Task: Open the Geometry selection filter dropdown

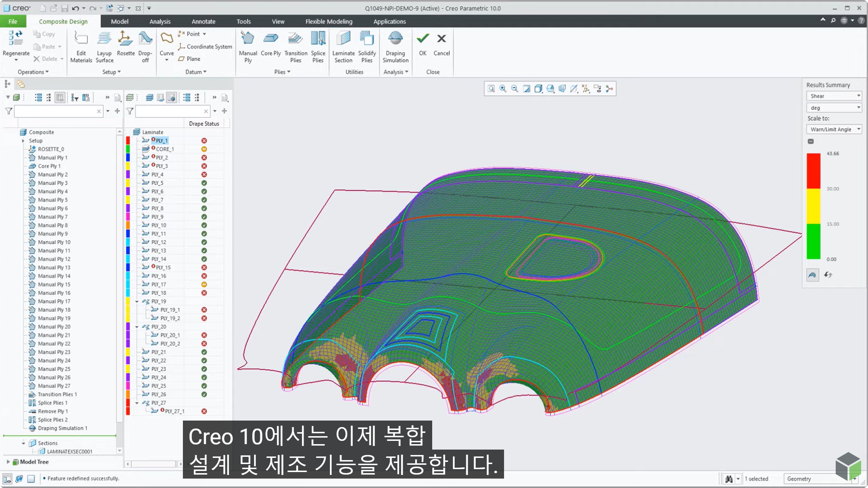Action: pyautogui.click(x=822, y=479)
